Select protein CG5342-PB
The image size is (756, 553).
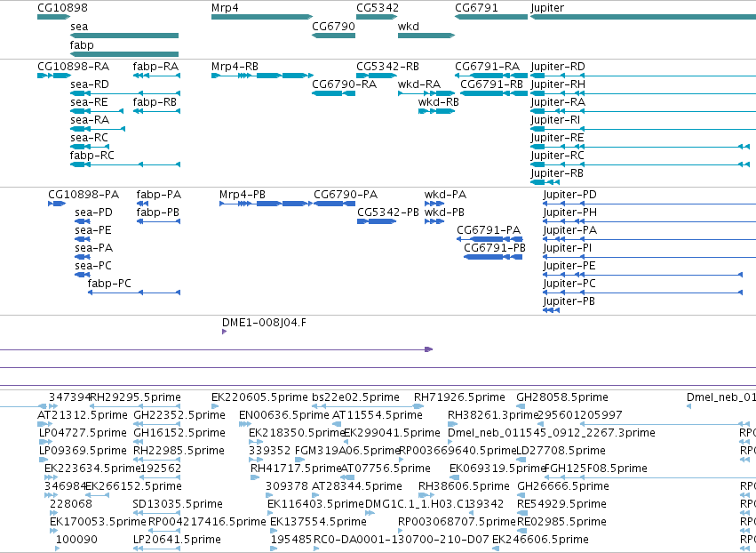pyautogui.click(x=377, y=221)
